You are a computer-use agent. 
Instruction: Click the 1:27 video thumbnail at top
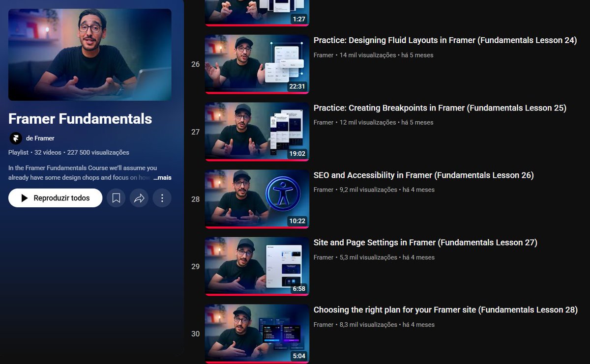point(257,13)
